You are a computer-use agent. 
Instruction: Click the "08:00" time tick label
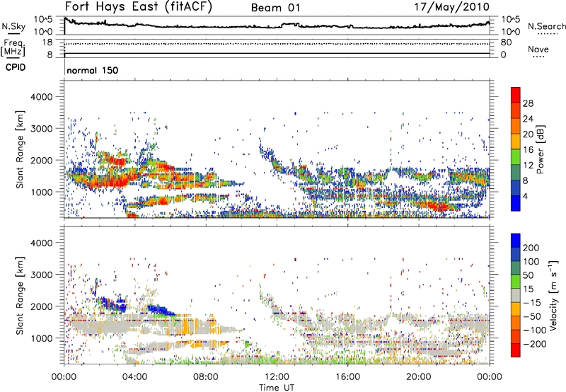pos(206,377)
